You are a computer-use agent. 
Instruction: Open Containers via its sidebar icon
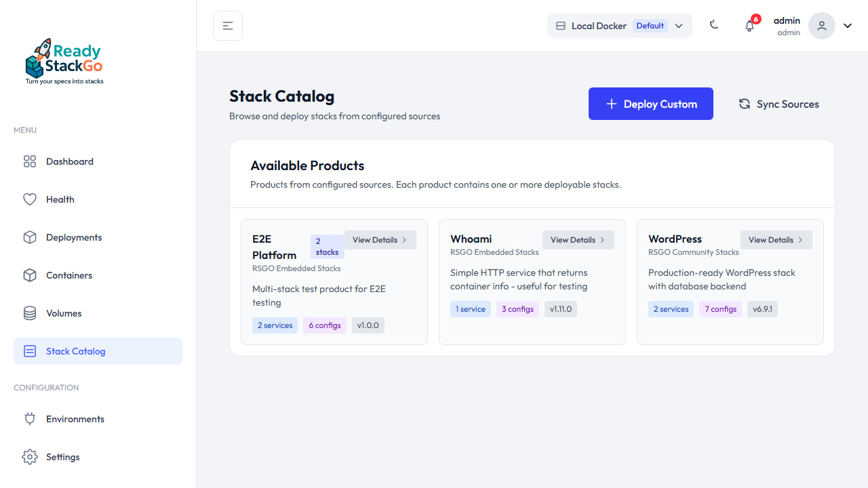click(30, 275)
